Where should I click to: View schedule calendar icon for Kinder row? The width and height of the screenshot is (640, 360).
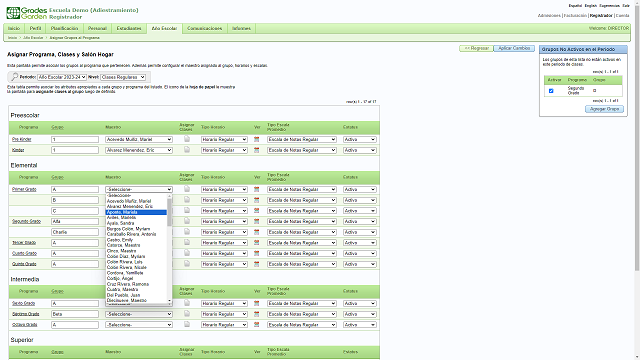[256, 150]
